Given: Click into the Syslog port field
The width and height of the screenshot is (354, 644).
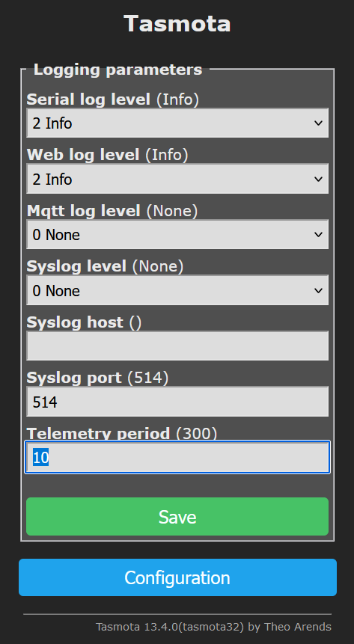Looking at the screenshot, I should coord(177,402).
